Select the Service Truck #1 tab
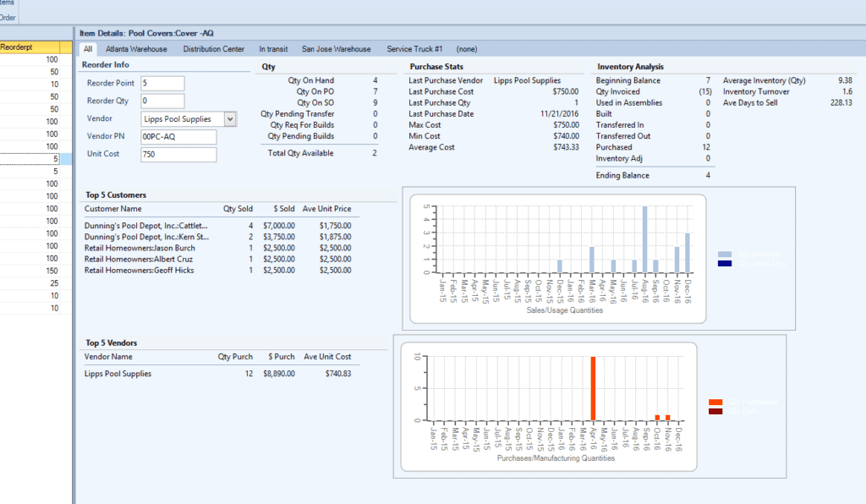 tap(414, 49)
